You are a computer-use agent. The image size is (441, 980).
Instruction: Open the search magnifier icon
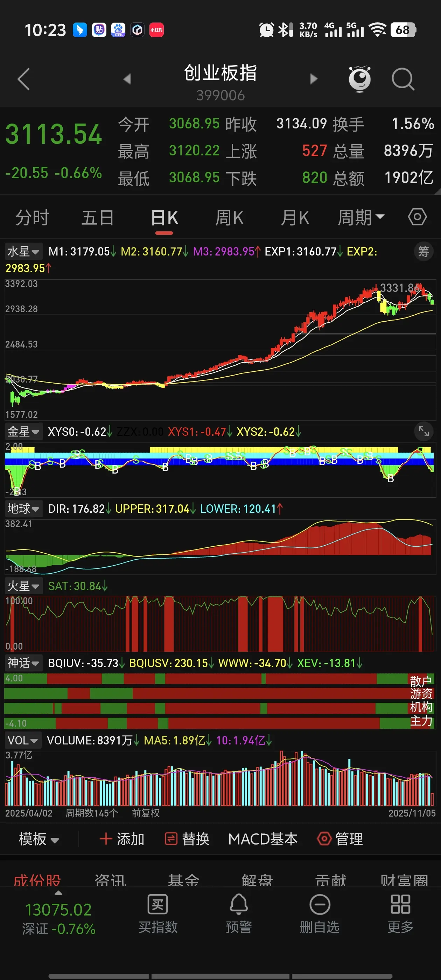pos(403,79)
